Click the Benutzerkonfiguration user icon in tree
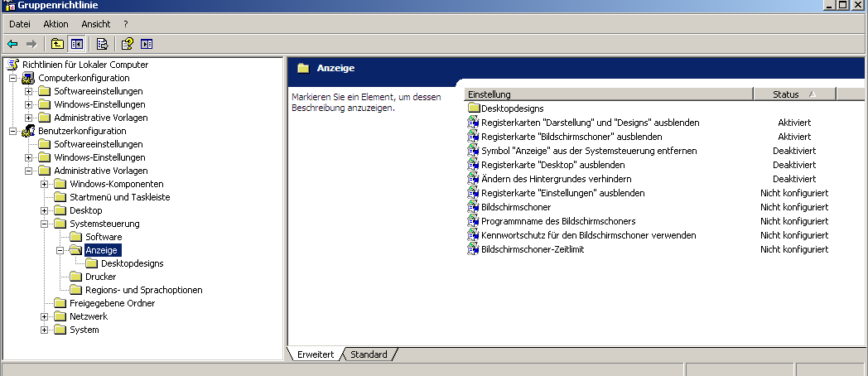The width and height of the screenshot is (868, 376). coord(28,131)
